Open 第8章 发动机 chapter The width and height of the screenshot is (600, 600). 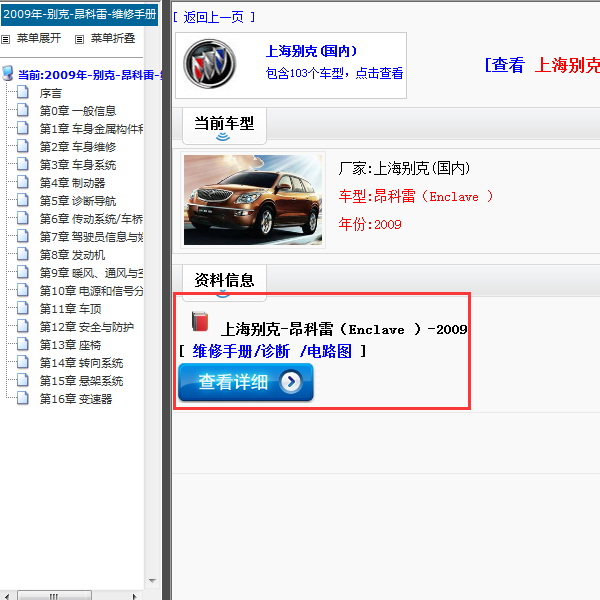click(72, 255)
